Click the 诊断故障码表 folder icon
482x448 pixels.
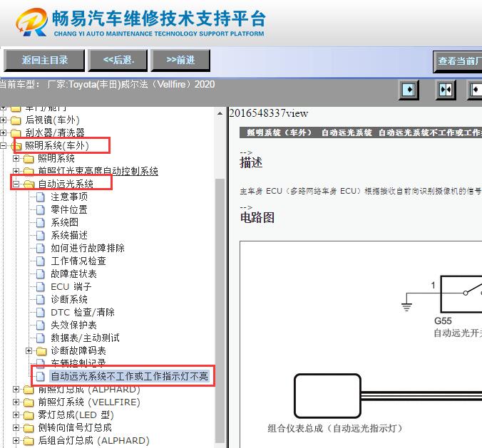(41, 351)
